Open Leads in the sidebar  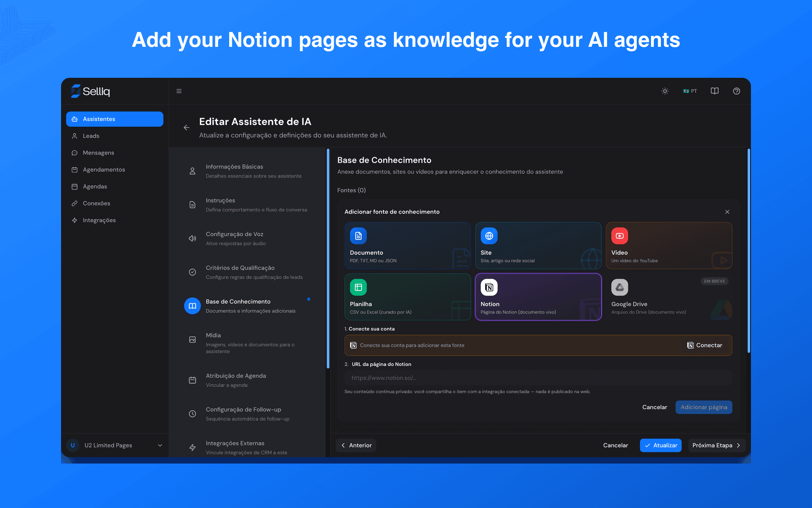click(115, 136)
